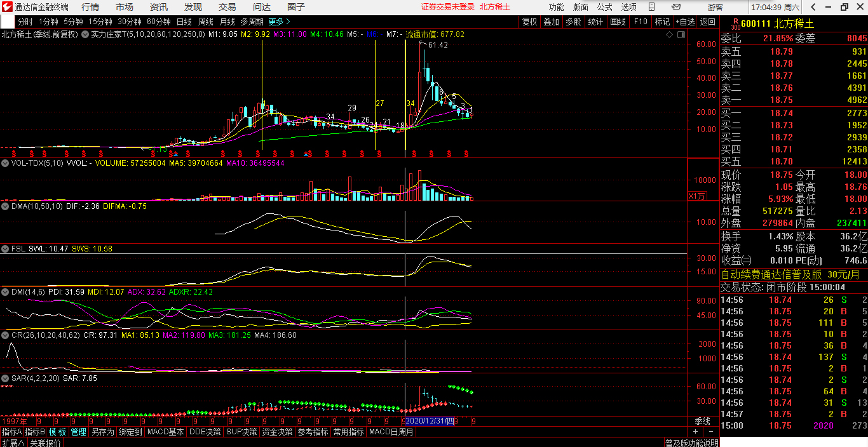
Task: Open the 行情 menu
Action: coord(90,7)
